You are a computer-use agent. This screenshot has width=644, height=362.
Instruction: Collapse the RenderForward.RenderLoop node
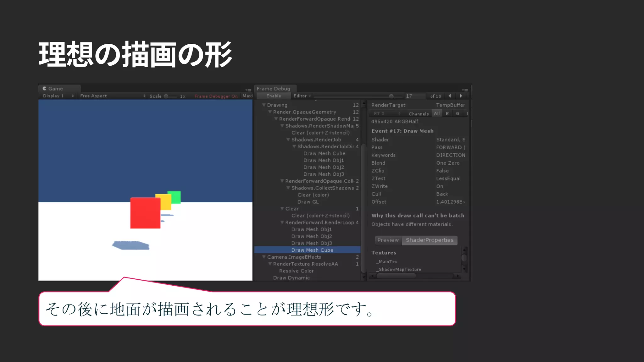[282, 222]
